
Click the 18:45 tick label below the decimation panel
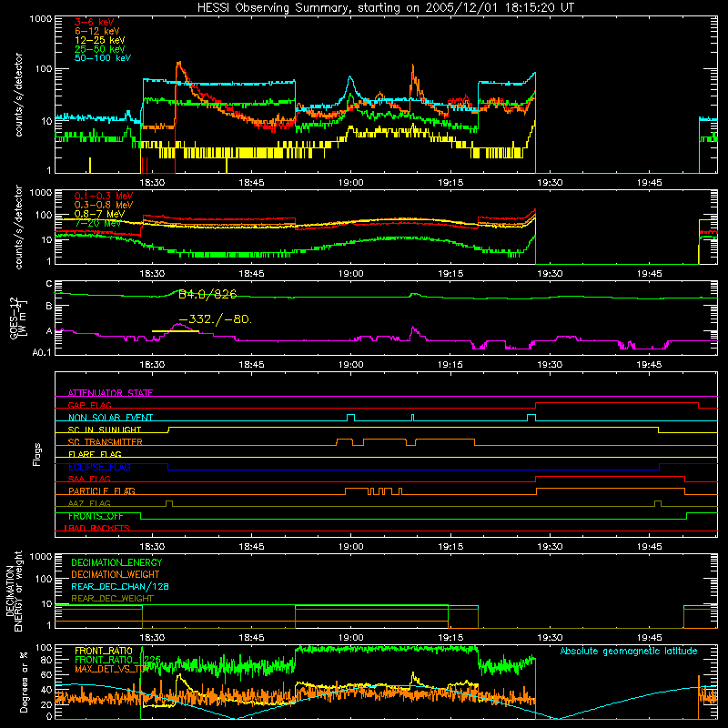[x=252, y=638]
